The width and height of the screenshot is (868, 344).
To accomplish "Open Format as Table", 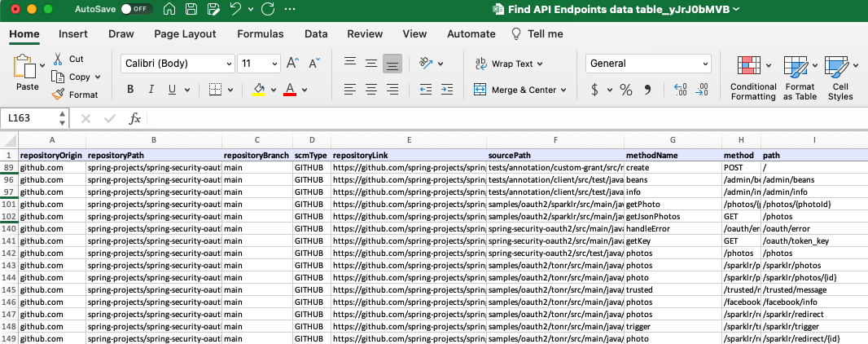I will [799, 77].
